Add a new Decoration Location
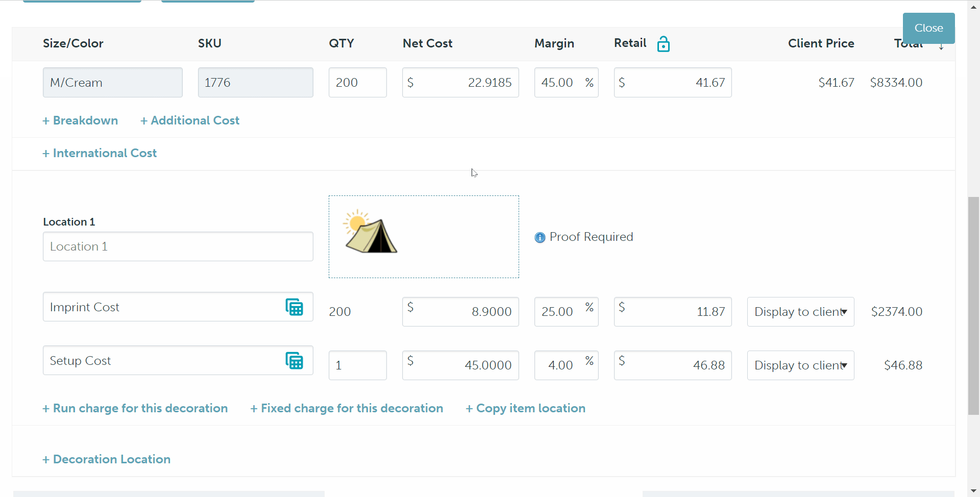The width and height of the screenshot is (980, 497). 106,459
